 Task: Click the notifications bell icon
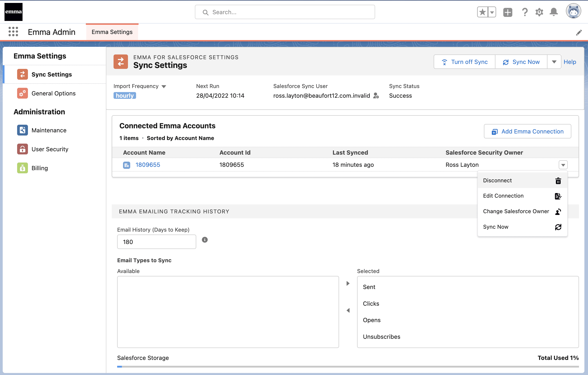coord(554,12)
